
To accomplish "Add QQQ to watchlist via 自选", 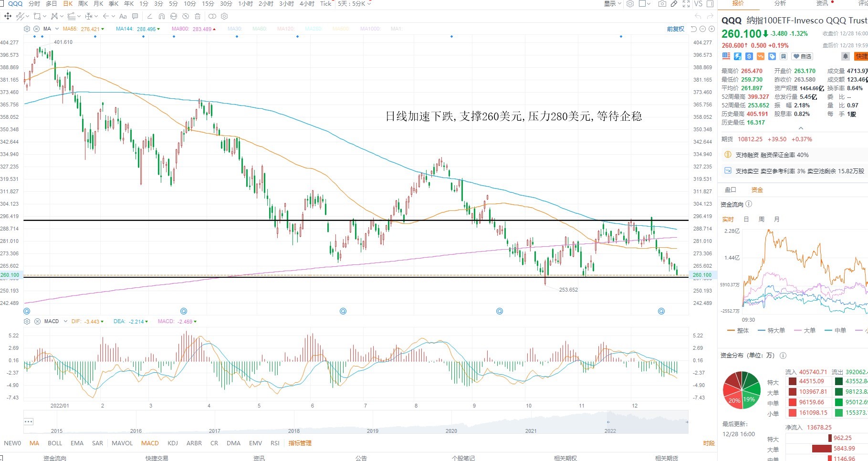I will (802, 56).
